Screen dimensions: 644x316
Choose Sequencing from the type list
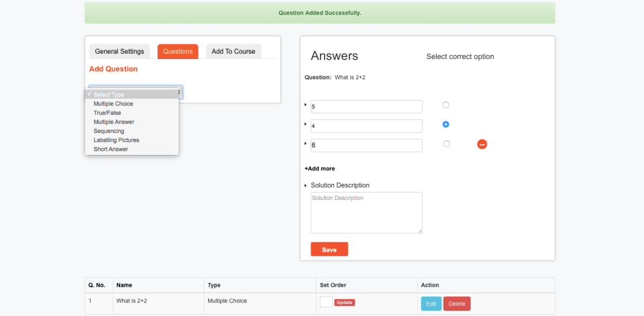coord(109,131)
